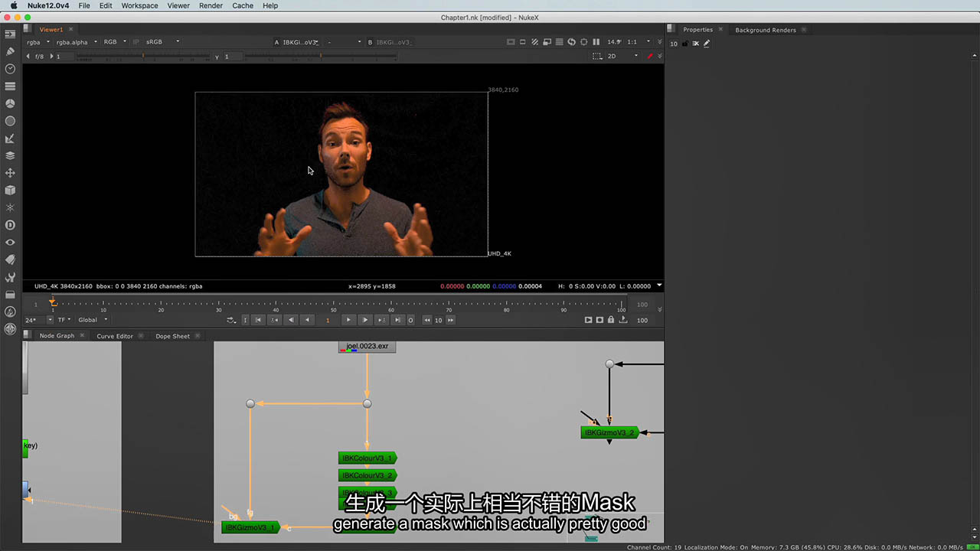The height and width of the screenshot is (551, 980).
Task: Switch to the Curve Editor tab
Action: pos(115,336)
